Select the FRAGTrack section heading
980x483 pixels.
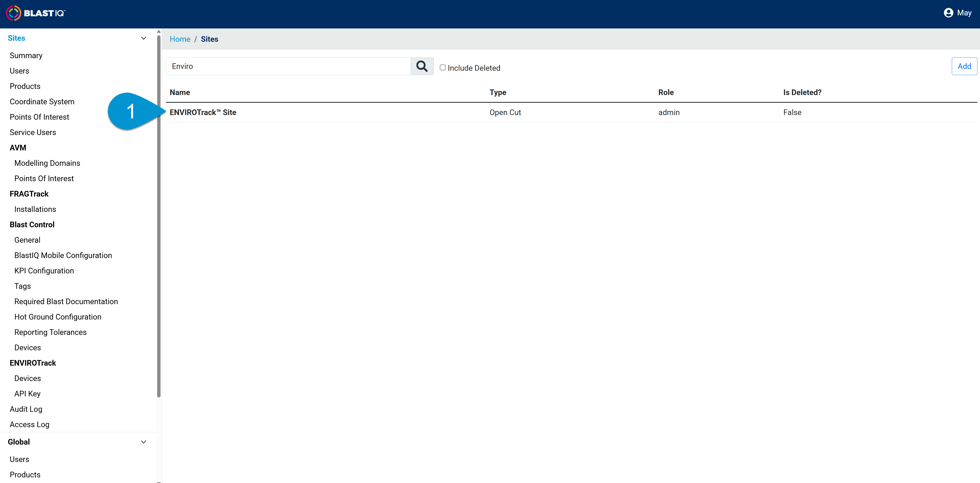pyautogui.click(x=29, y=194)
